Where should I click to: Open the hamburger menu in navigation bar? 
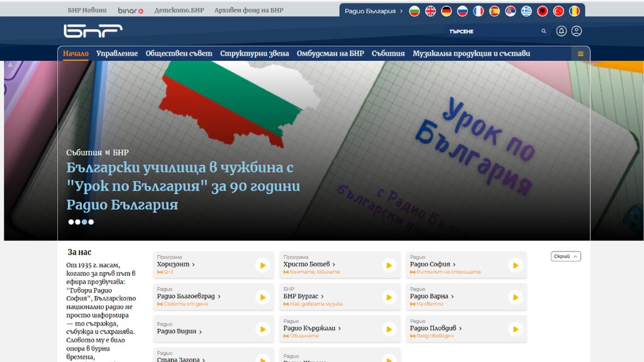point(580,53)
